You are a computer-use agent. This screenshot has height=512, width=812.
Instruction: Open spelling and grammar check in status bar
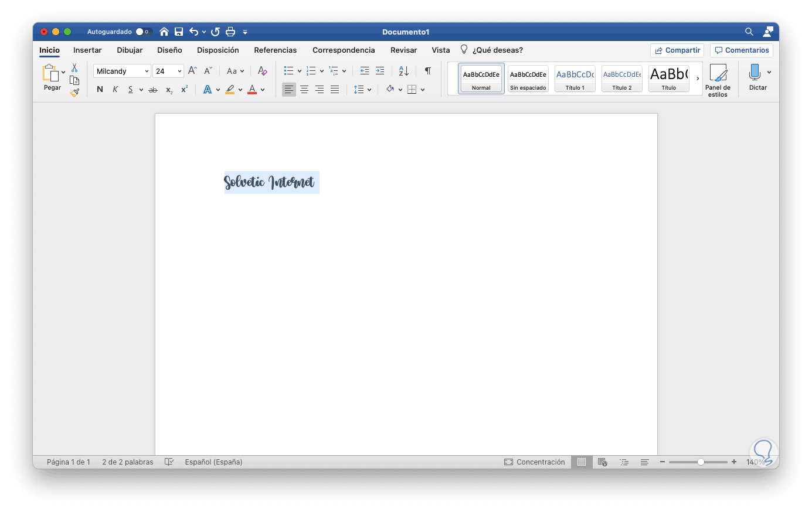pyautogui.click(x=169, y=462)
